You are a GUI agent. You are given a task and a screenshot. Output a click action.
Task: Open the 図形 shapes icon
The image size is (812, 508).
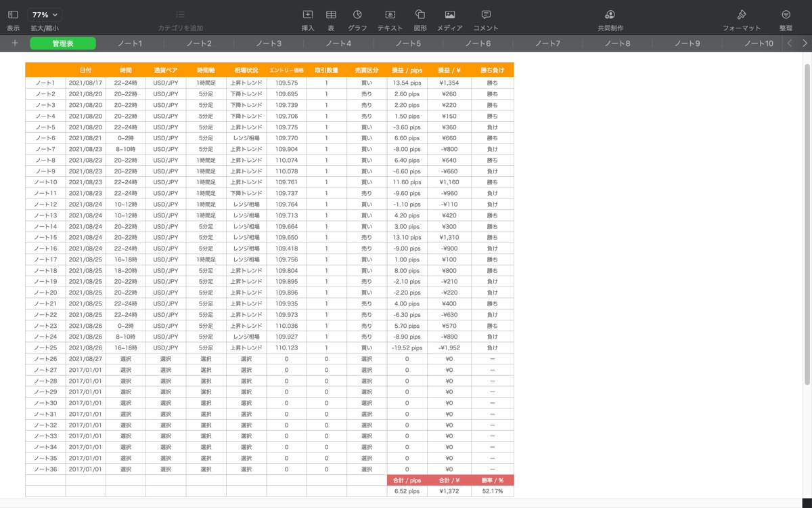(x=420, y=14)
